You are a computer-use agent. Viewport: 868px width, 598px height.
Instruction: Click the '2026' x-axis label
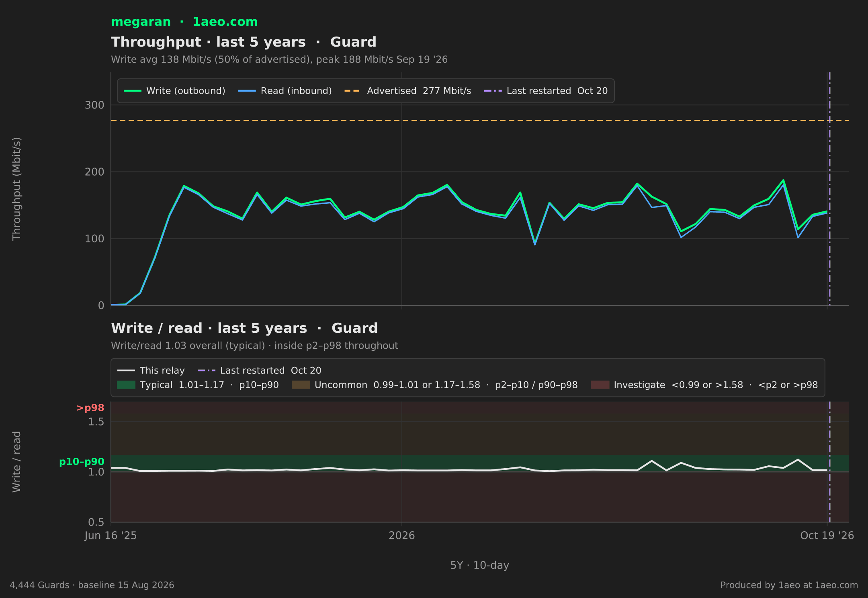click(401, 536)
